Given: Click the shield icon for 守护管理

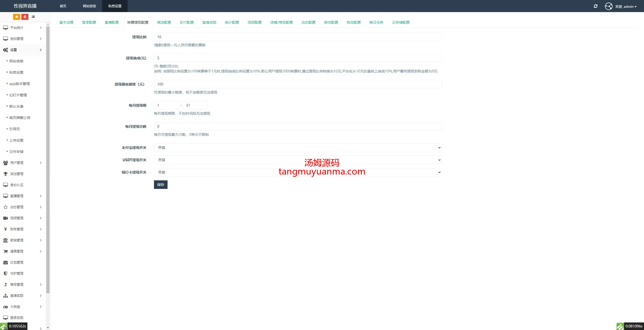Looking at the screenshot, I should 6,273.
